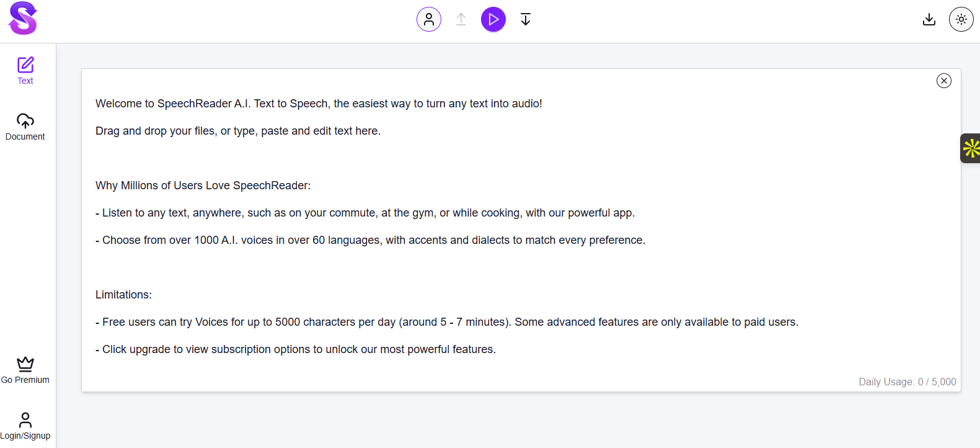This screenshot has width=980, height=448.
Task: Select the Text tab in sidebar
Action: click(25, 71)
